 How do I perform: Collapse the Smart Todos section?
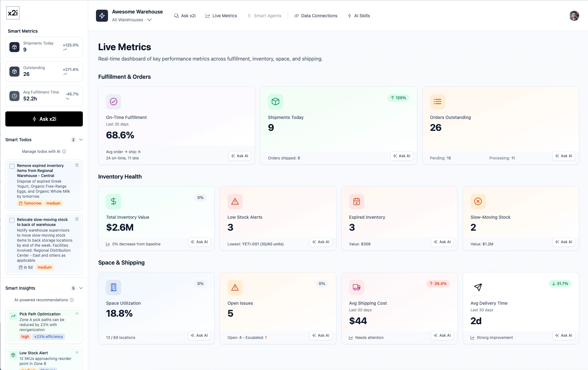(81, 140)
